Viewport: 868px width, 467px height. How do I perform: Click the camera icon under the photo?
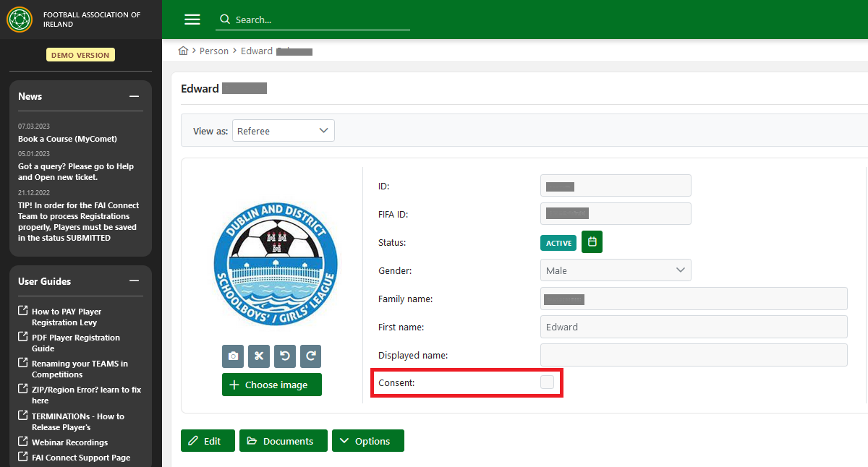(x=233, y=356)
